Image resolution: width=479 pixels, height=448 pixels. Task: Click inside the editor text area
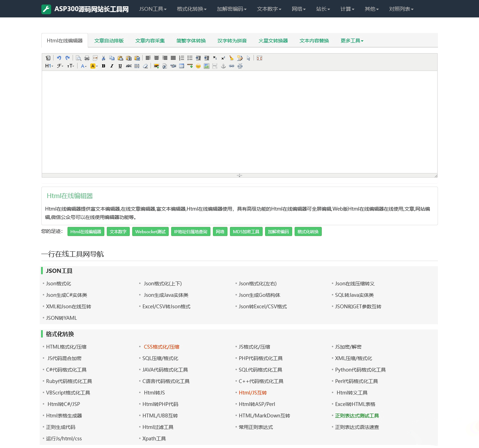(x=239, y=122)
